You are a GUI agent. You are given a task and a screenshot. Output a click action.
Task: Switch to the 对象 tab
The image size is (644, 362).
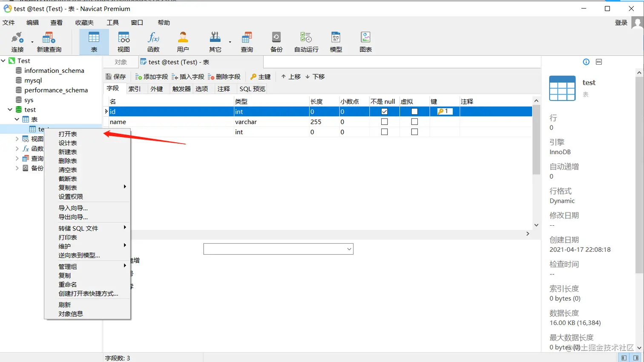[x=121, y=62]
